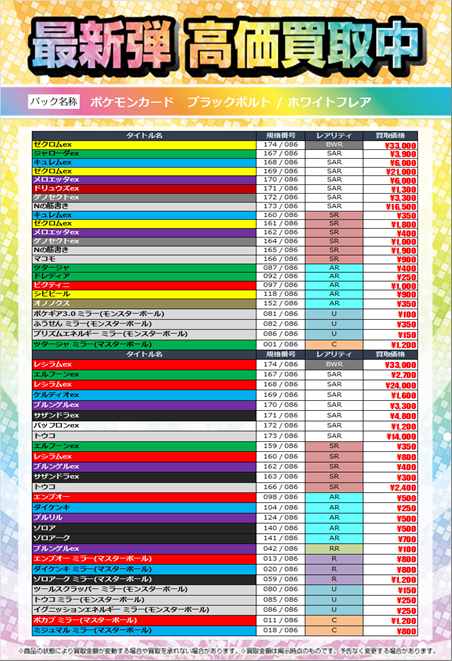Select the ジャローダex green title cell
Viewport: 452px width, 661px height.
pyautogui.click(x=144, y=153)
